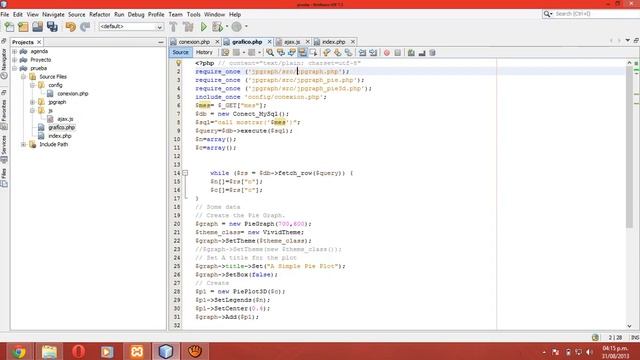Image resolution: width=640 pixels, height=360 pixels.
Task: Switch to the conexion.php tab
Action: tap(194, 42)
